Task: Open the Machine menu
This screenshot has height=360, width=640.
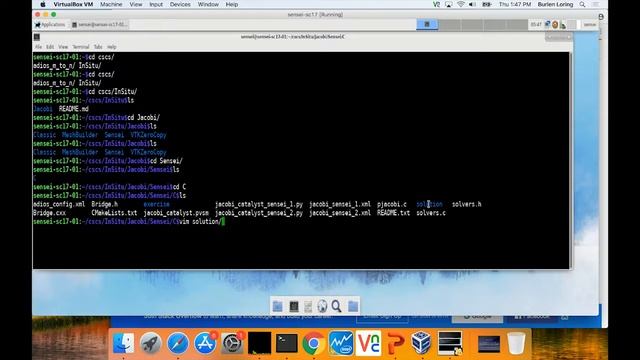Action: coord(111,4)
